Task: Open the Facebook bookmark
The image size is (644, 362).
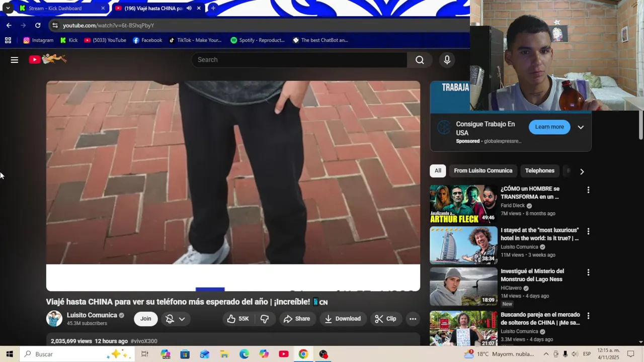Action: 147,40
